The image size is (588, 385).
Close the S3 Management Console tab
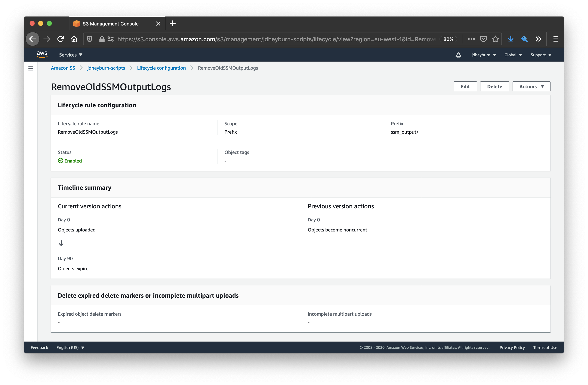pos(158,24)
